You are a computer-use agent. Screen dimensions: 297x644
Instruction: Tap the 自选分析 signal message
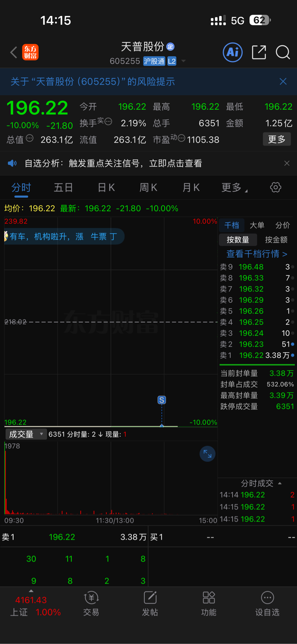(x=113, y=163)
